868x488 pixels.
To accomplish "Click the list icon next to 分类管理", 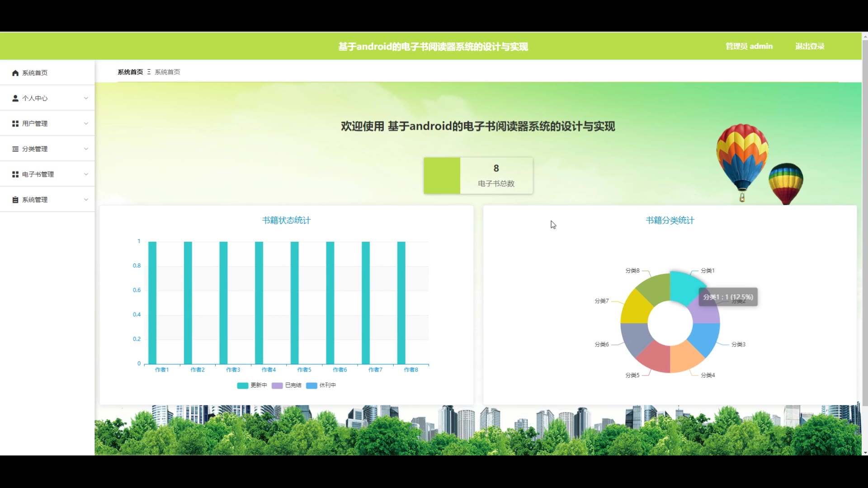I will click(x=15, y=149).
